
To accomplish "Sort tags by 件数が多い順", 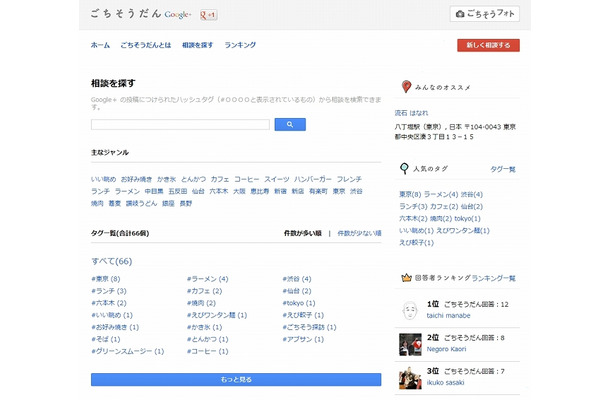I will coord(303,233).
